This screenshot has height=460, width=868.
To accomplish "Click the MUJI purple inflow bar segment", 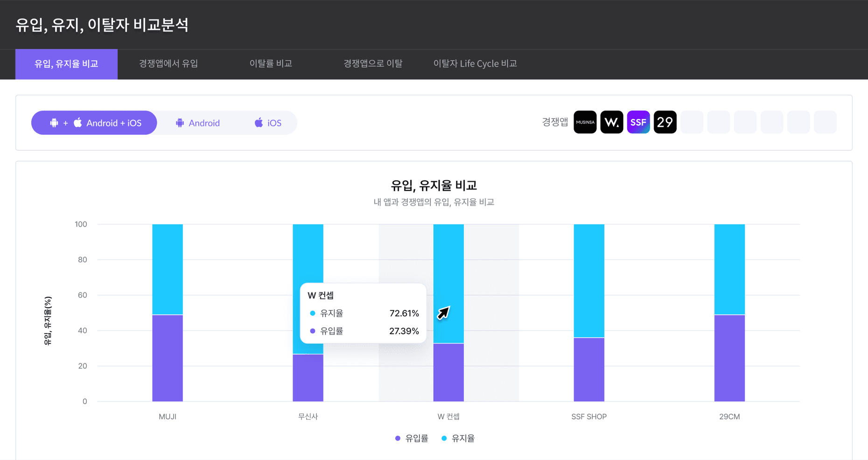I will [x=168, y=358].
